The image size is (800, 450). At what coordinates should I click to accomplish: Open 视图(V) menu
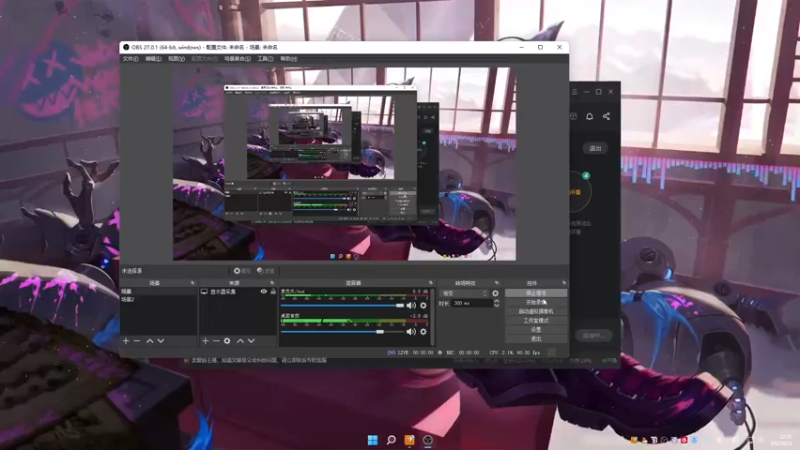point(176,59)
